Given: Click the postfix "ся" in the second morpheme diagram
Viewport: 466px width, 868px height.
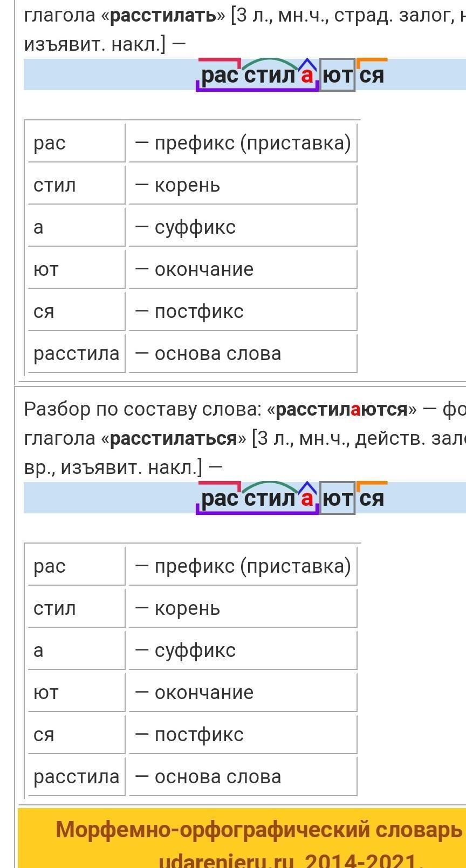Looking at the screenshot, I should pos(372,498).
